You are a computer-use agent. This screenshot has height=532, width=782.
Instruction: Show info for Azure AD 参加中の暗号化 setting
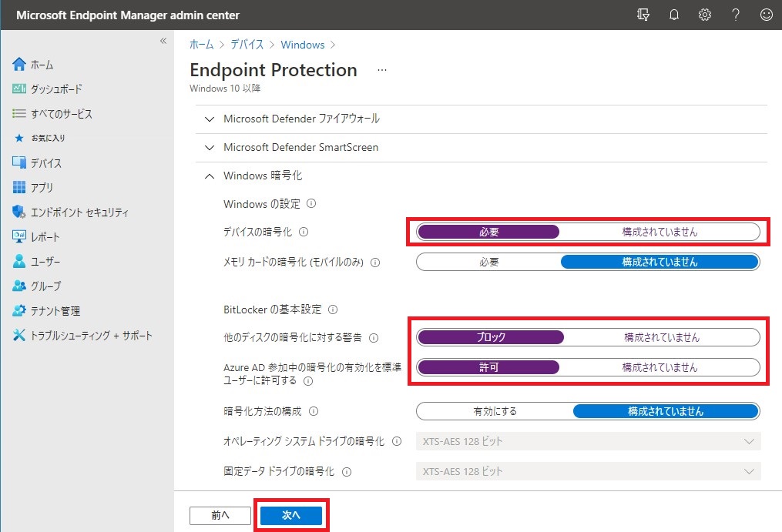point(308,381)
